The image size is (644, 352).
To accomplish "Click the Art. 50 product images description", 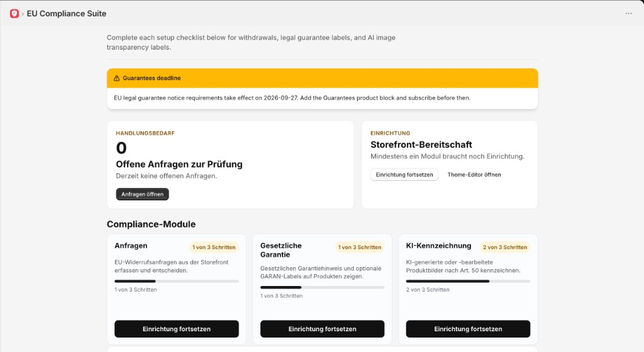I will [464, 267].
